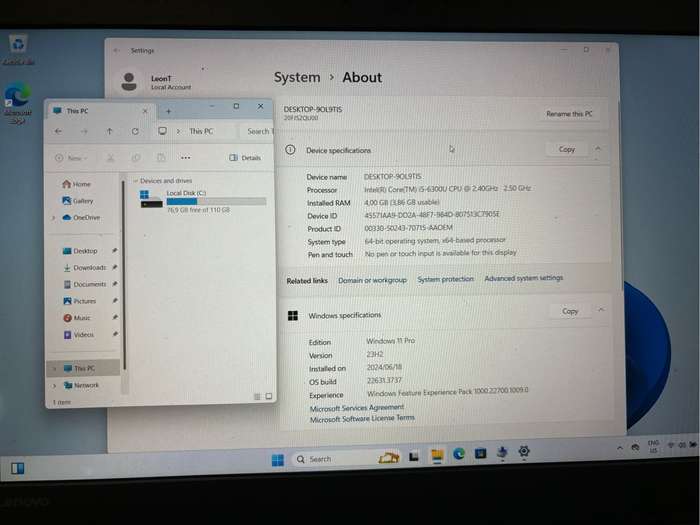Open the Videos quick access folder
This screenshot has width=700, height=525.
pyautogui.click(x=79, y=334)
